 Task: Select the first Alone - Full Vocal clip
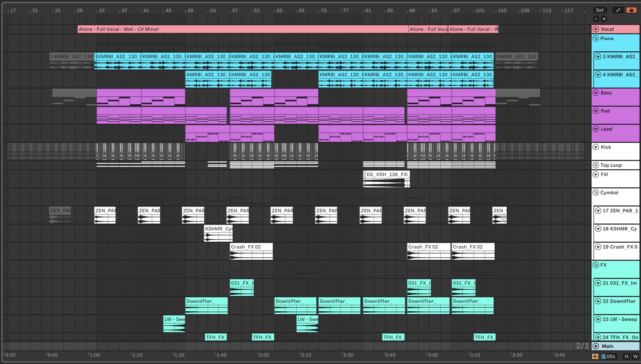(243, 29)
